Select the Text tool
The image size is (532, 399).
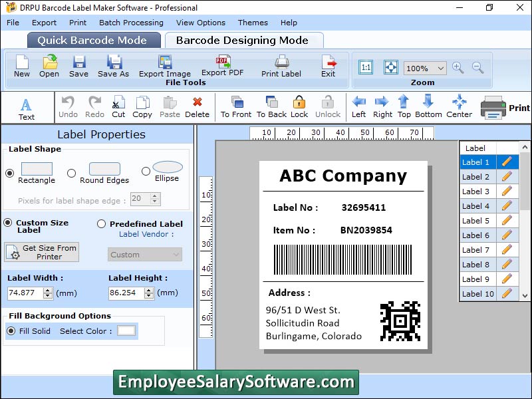coord(27,106)
